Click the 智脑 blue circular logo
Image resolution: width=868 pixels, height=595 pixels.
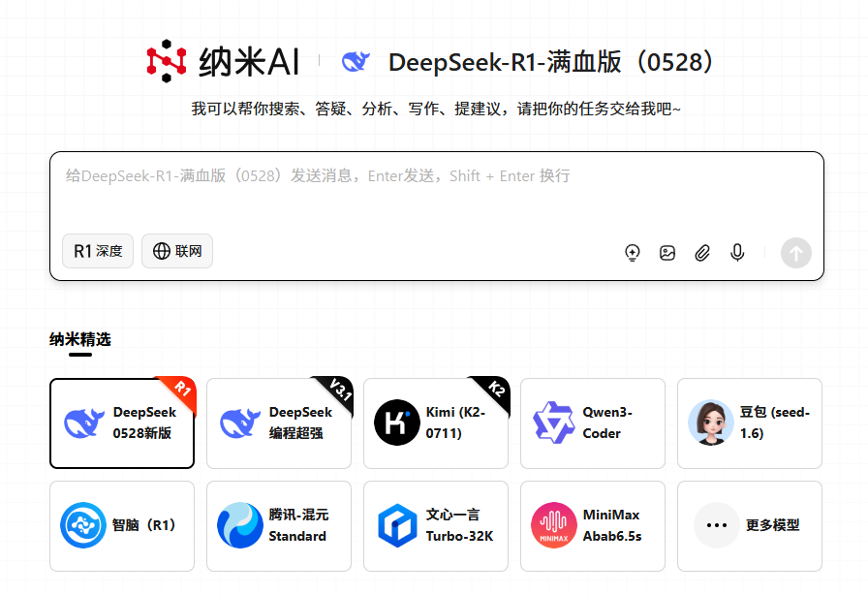(x=83, y=525)
